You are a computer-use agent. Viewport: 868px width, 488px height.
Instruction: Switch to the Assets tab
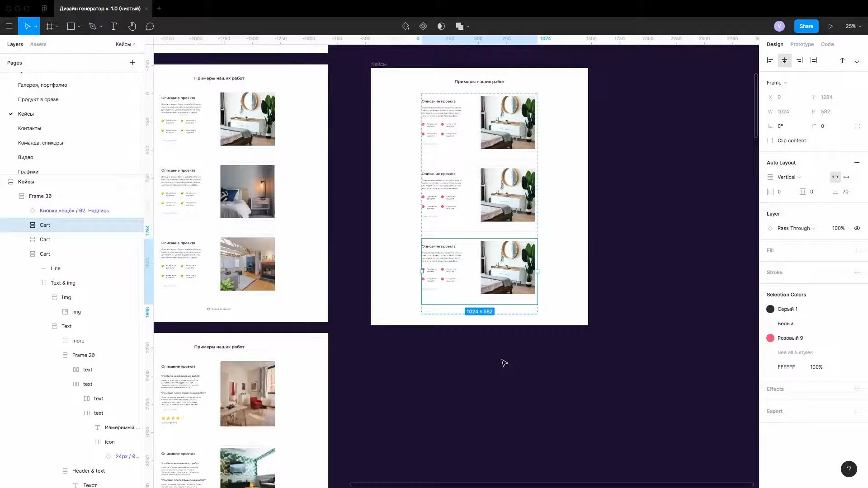click(38, 44)
